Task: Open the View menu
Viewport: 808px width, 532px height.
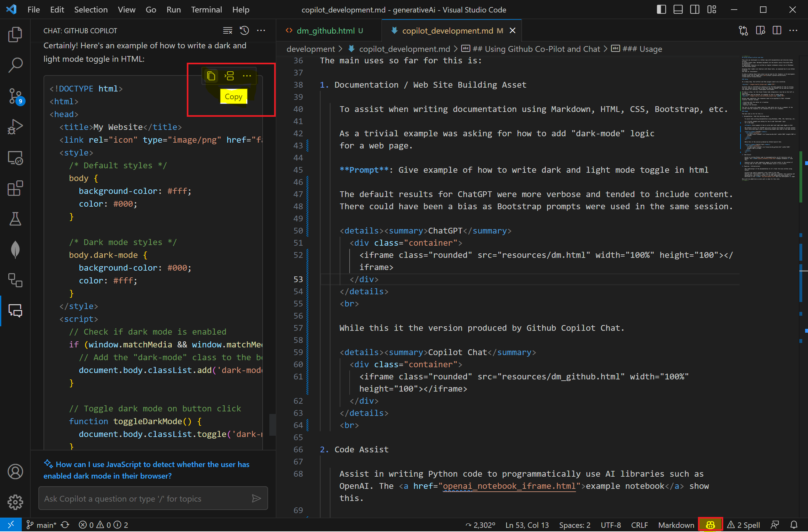Action: [127, 10]
